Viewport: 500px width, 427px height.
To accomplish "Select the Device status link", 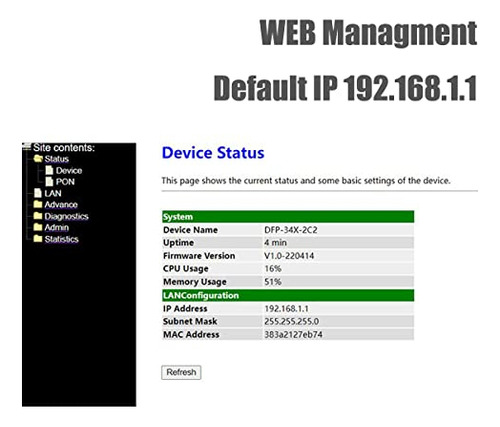I will pyautogui.click(x=69, y=170).
